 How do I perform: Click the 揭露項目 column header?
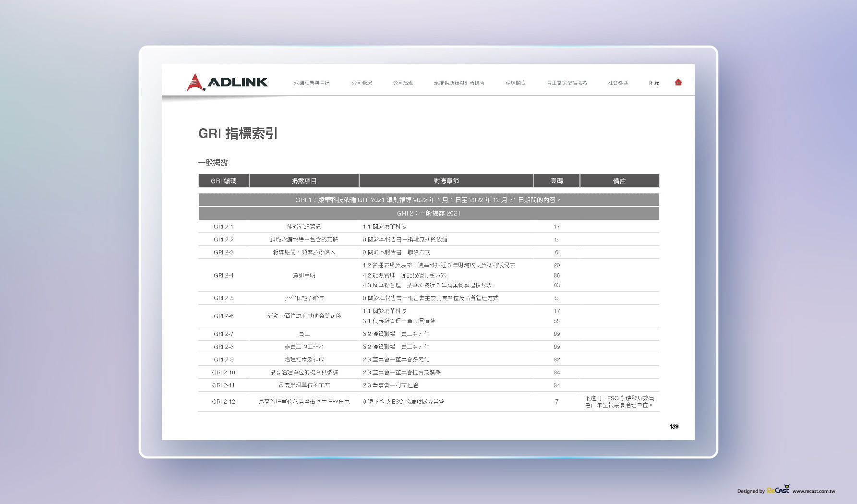pos(304,181)
